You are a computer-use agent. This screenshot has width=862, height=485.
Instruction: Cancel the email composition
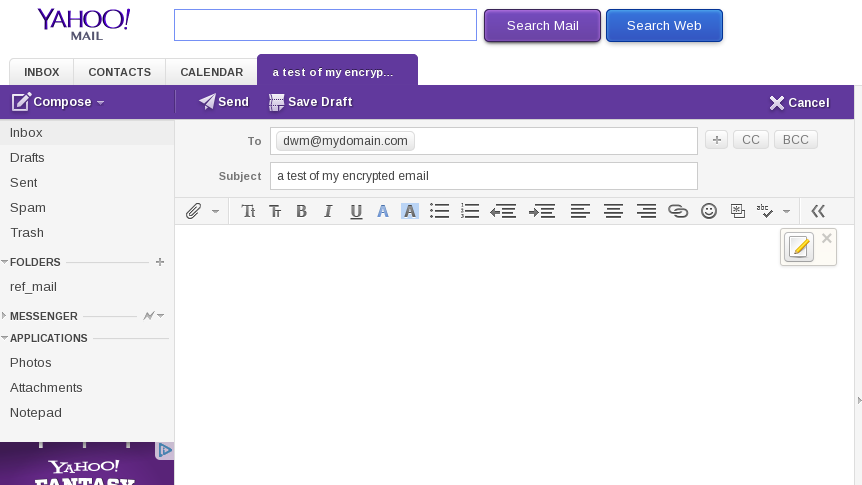point(799,103)
